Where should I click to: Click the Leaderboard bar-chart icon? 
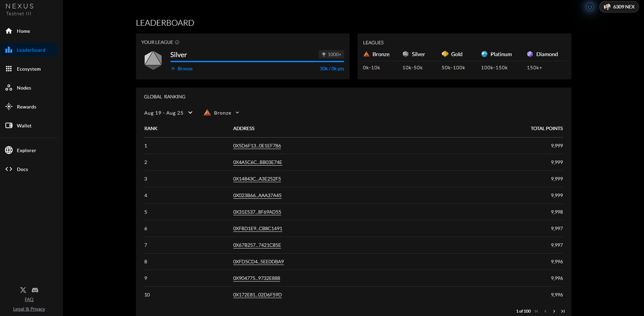click(x=9, y=50)
